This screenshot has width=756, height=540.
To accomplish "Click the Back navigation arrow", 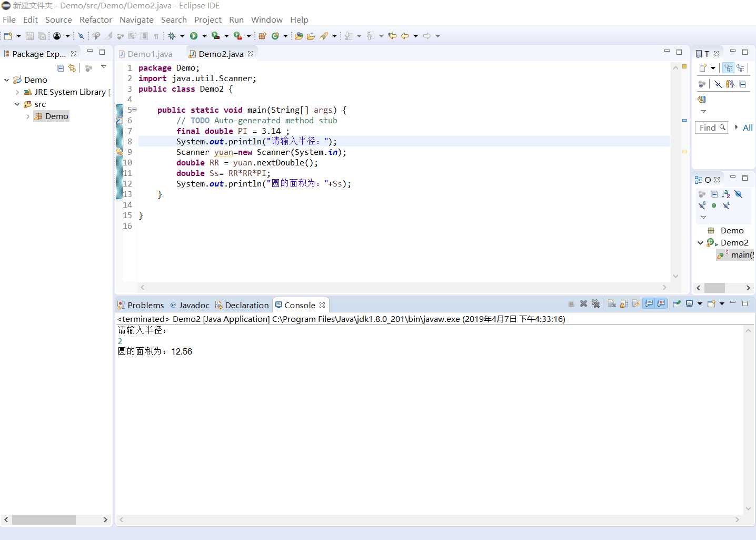I will click(x=405, y=36).
